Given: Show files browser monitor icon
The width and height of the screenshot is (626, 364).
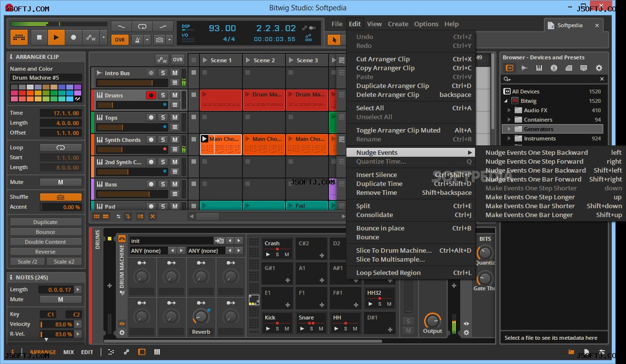Looking at the screenshot, I should 584,68.
